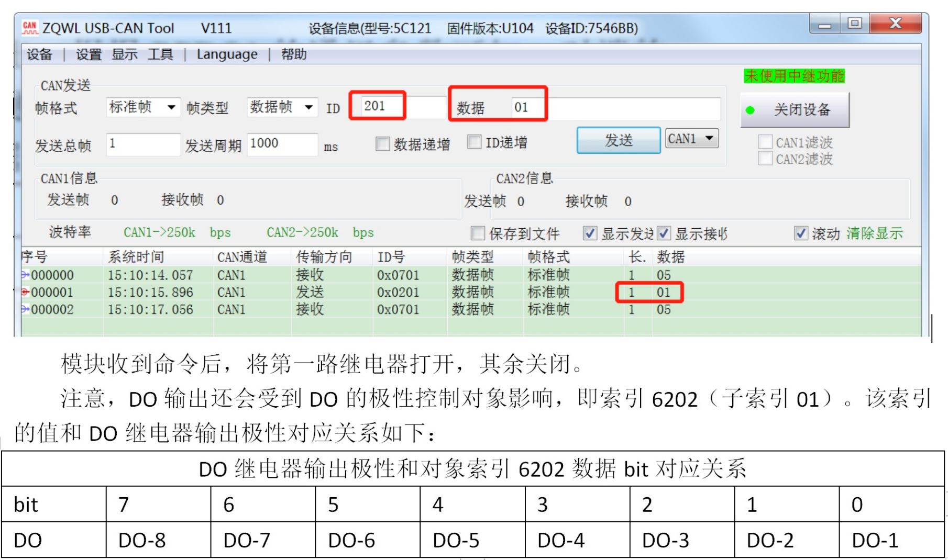948x560 pixels.
Task: Click send arrow icon on row 000001
Action: tap(25, 292)
